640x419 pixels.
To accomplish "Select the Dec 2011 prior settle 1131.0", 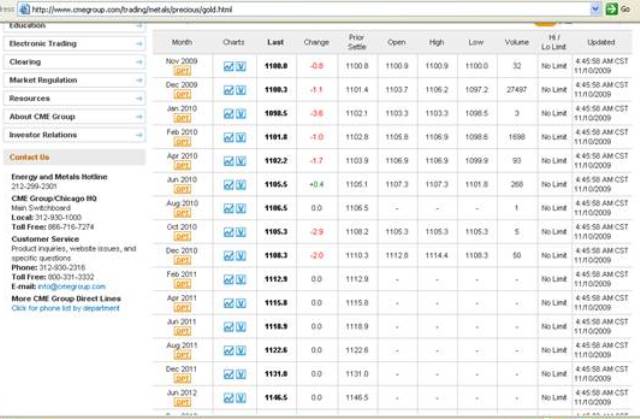I will click(357, 374).
